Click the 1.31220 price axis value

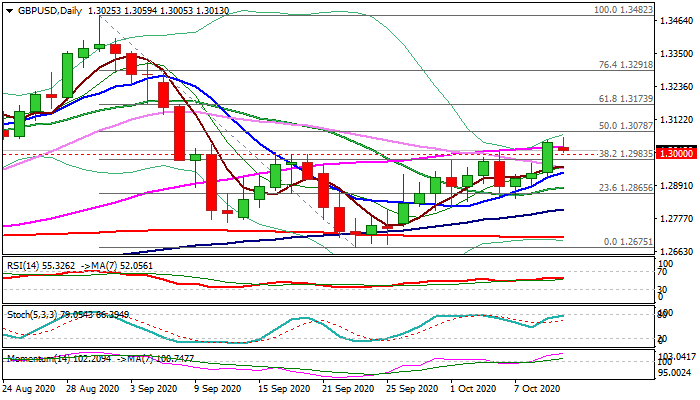pos(676,120)
